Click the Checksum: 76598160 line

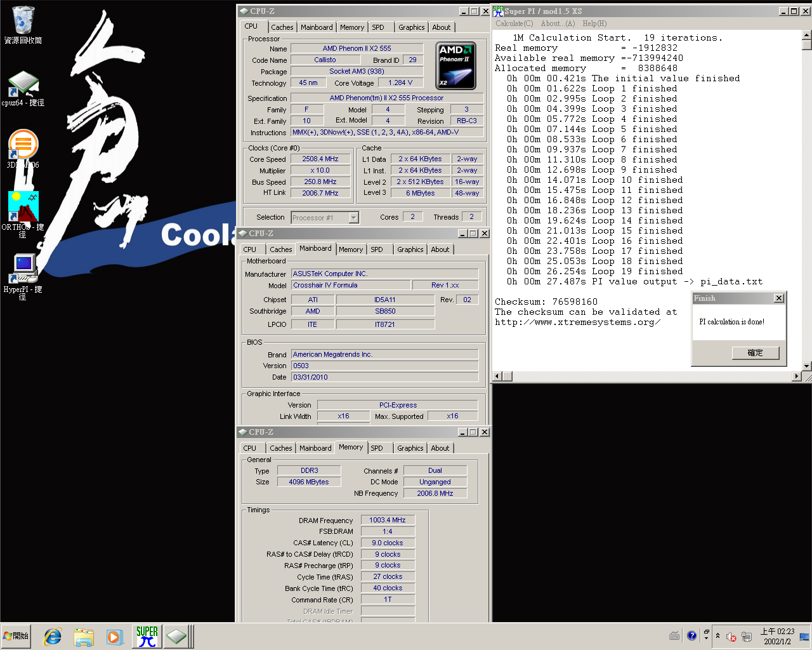[x=546, y=302]
